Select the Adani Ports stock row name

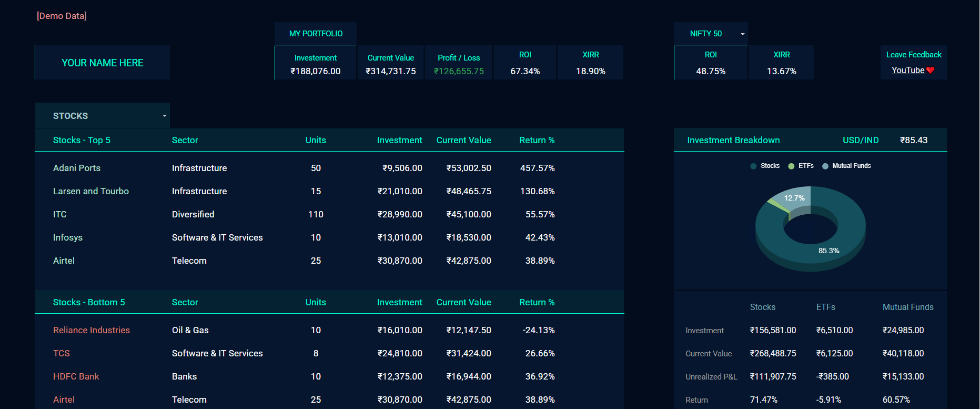(77, 168)
